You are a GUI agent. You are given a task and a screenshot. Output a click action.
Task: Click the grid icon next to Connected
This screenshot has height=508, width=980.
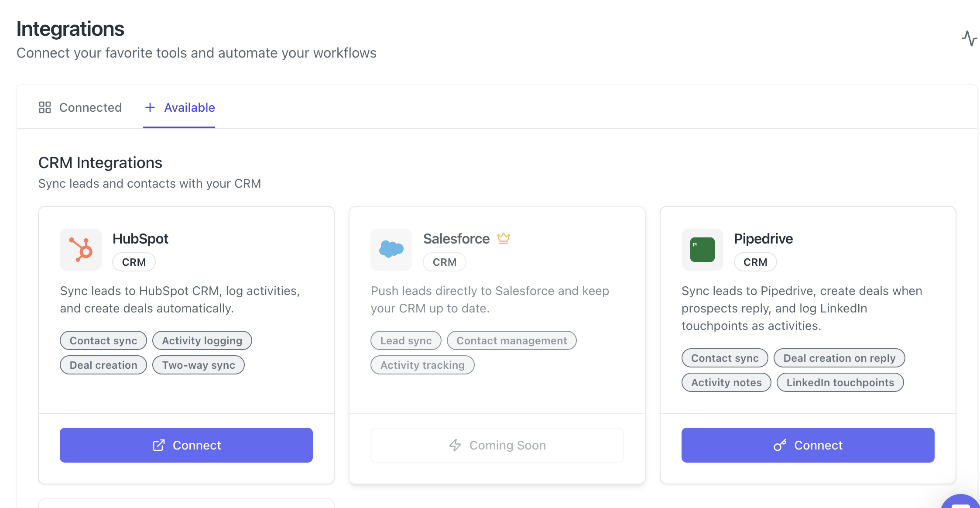(45, 107)
